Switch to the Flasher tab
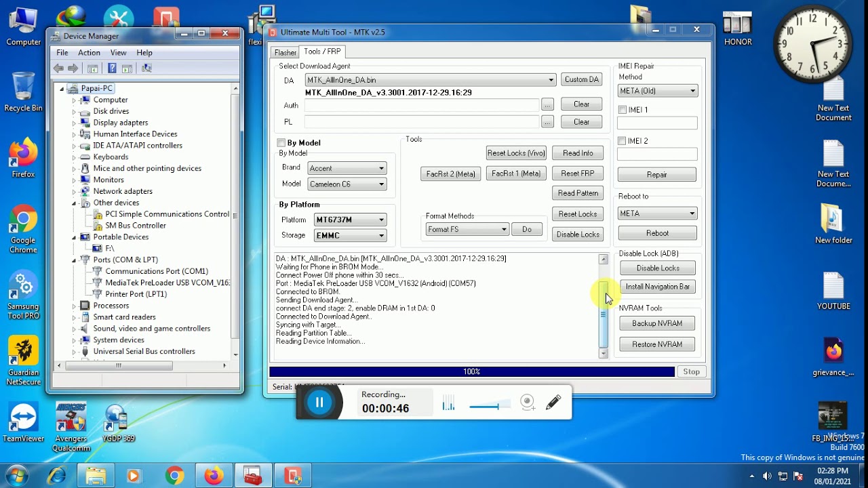This screenshot has height=488, width=868. [x=285, y=52]
